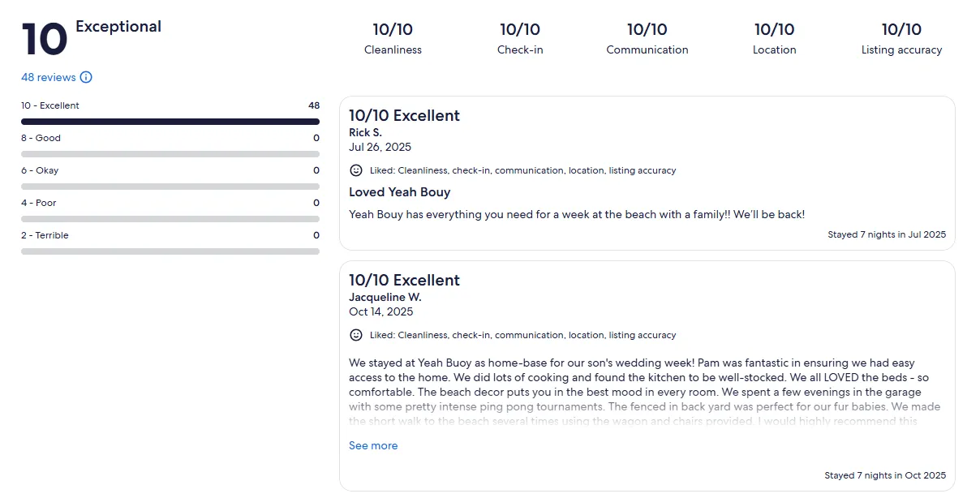Screen dimensions: 980x498
Task: Click reviewer name Jacqueline W.
Action: tap(385, 297)
